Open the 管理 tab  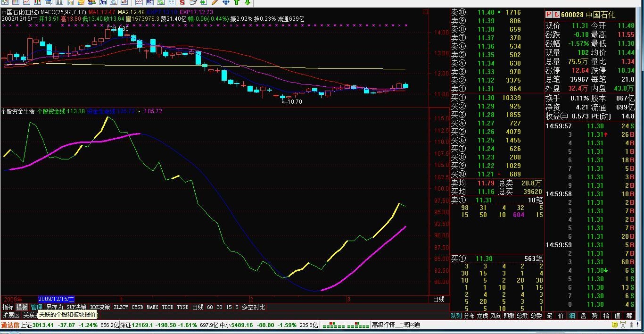(x=37, y=307)
